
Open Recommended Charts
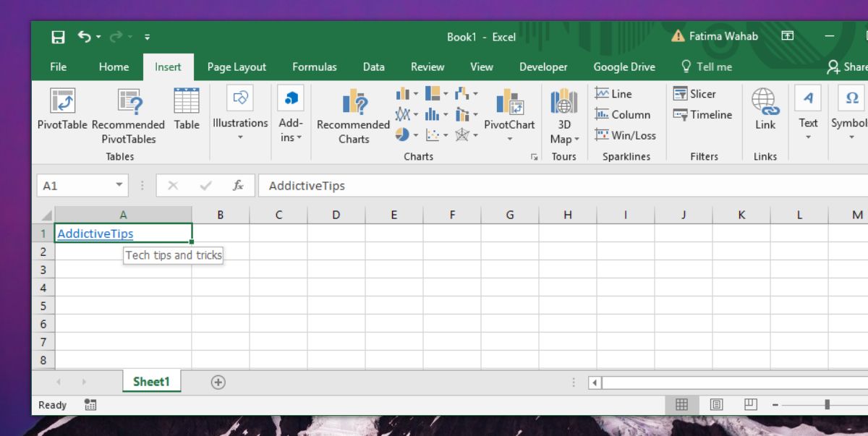[x=354, y=116]
